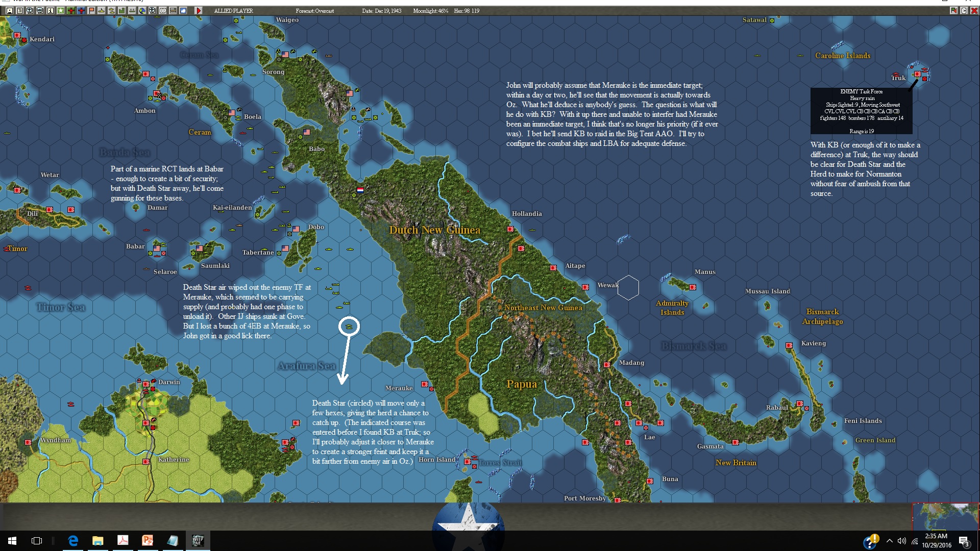980x551 pixels.
Task: Click the Port Moresby label
Action: pos(585,498)
